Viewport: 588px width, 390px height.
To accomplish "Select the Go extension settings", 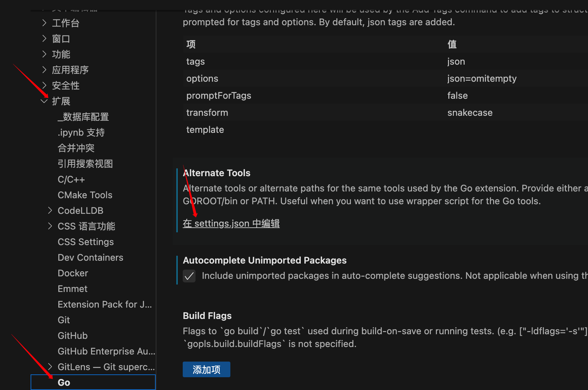I will pos(64,382).
